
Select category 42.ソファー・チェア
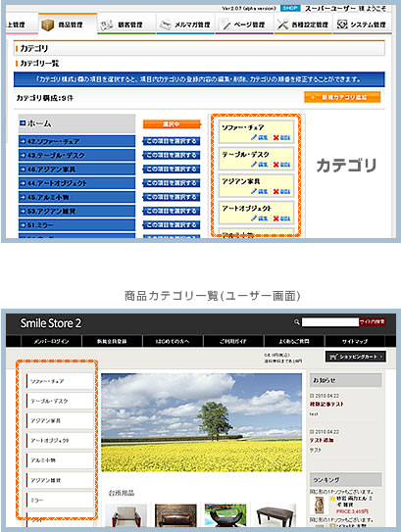76,141
